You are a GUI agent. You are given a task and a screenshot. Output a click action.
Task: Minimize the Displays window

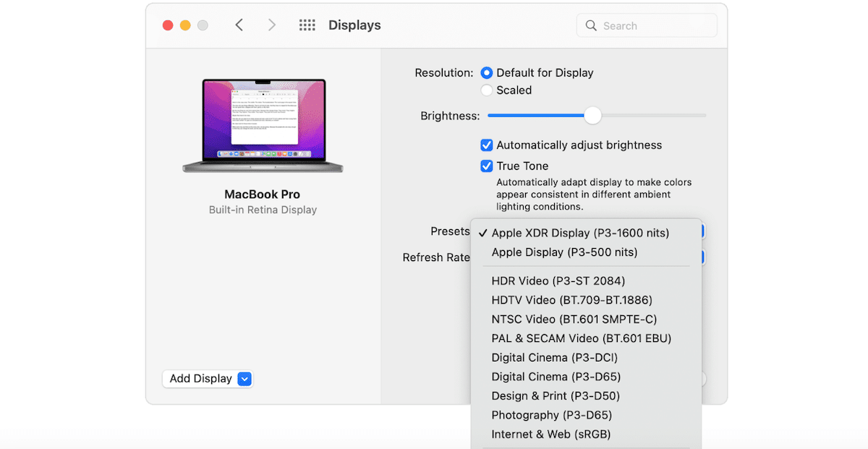(185, 25)
